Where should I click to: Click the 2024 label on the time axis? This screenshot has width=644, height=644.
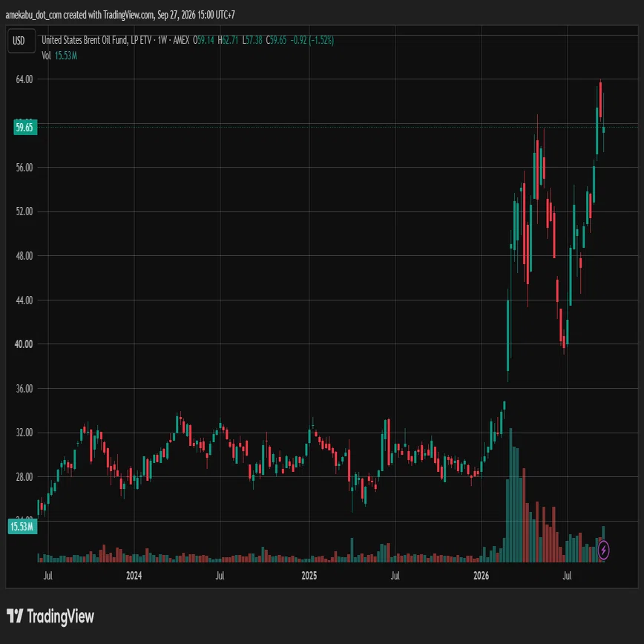click(x=134, y=576)
